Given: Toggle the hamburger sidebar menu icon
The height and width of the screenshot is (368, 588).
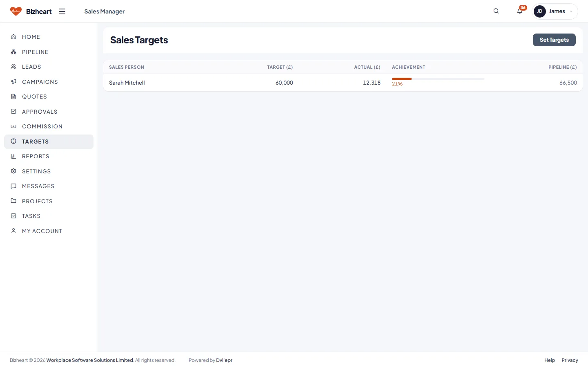Looking at the screenshot, I should pos(62,11).
